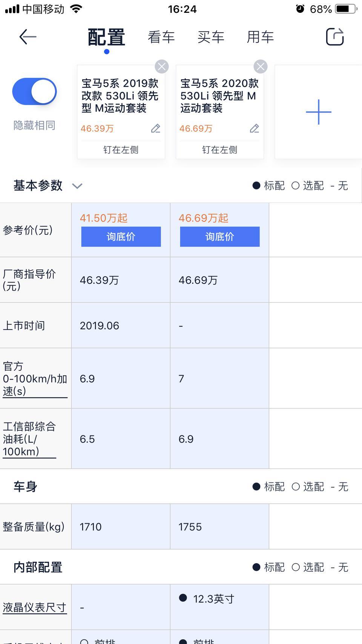
Task: Tap the 参考价(元) row label
Action: click(x=28, y=230)
